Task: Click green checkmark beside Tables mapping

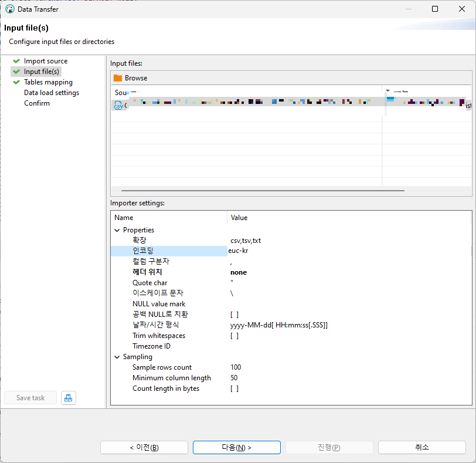Action: (16, 82)
